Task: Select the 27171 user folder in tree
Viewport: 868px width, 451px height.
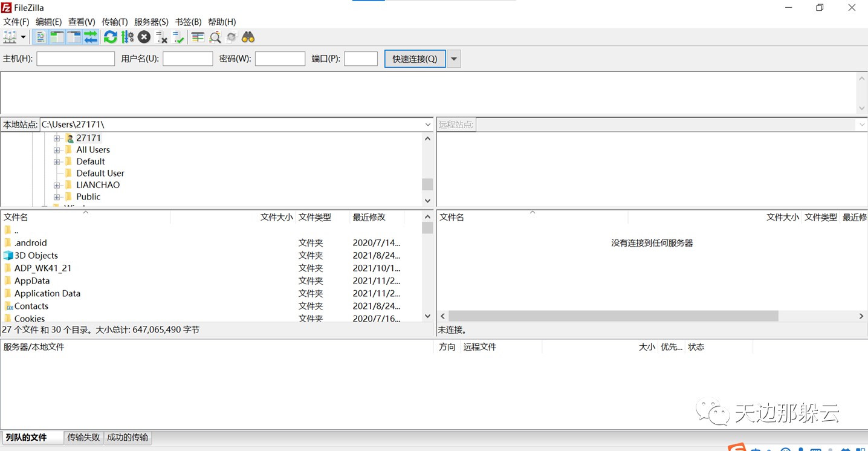Action: 88,138
